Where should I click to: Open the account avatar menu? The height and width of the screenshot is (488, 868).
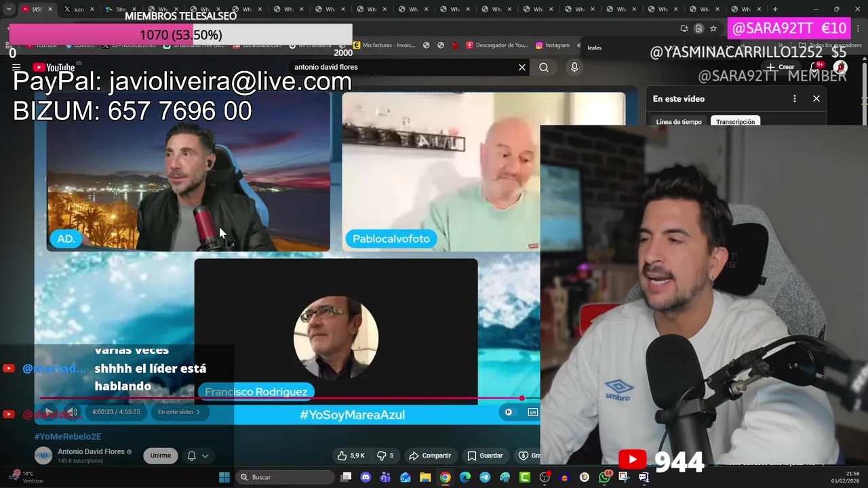tap(840, 67)
